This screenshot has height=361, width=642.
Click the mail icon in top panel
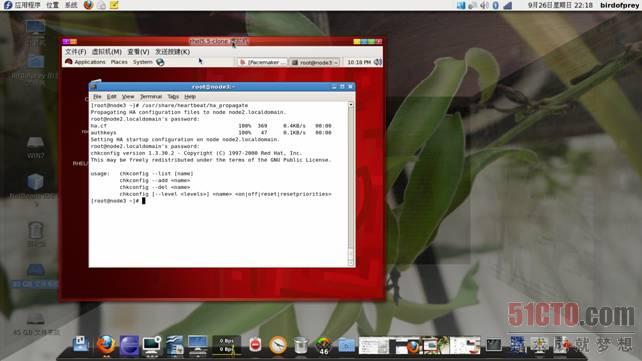pos(101,5)
